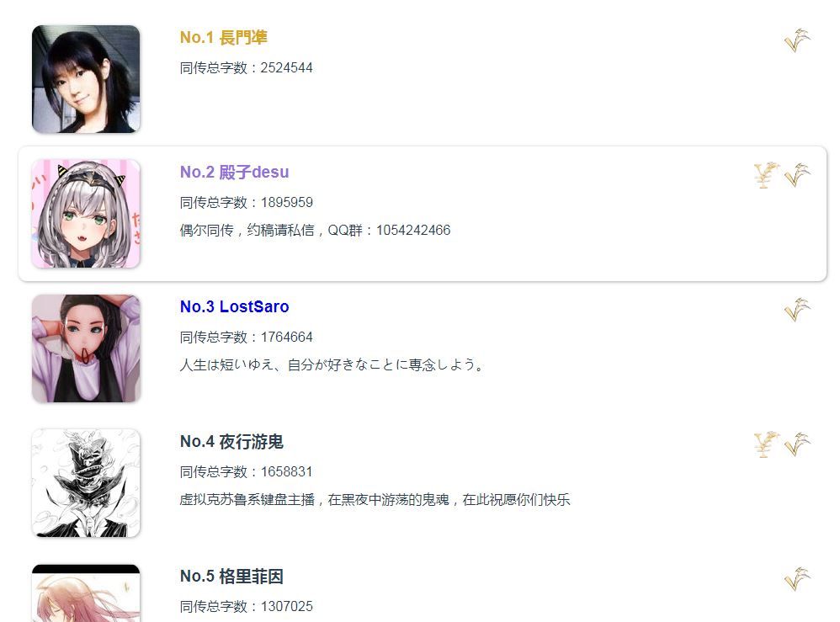Click the yen wheat badge of 夜行游鬼
This screenshot has width=840, height=622.
tap(767, 444)
